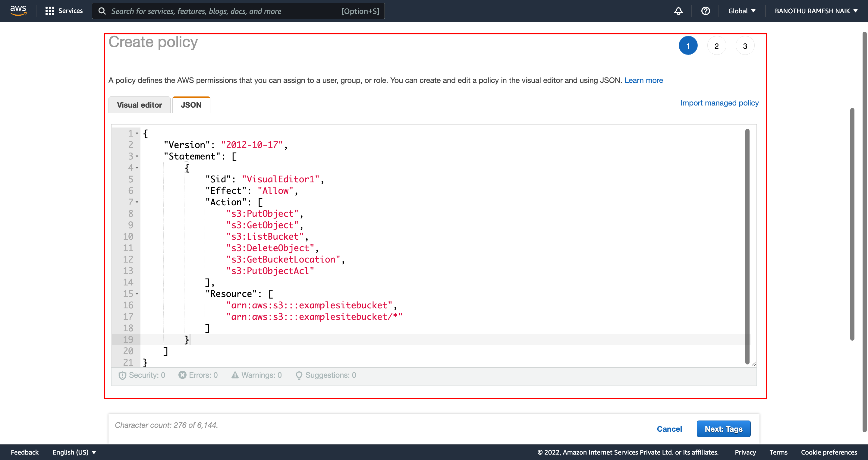Open the notifications bell icon
Image resolution: width=868 pixels, height=460 pixels.
point(678,11)
